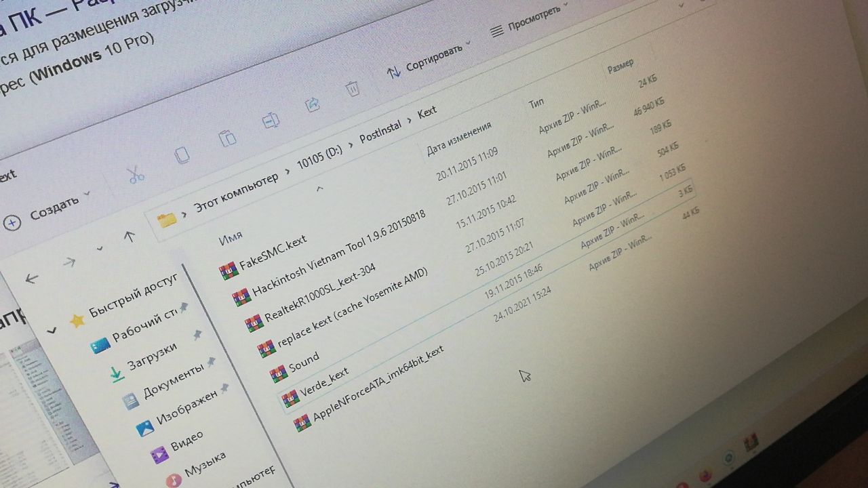Click date 20.11.2015 11:09 cell
The width and height of the screenshot is (868, 488).
coord(467,163)
